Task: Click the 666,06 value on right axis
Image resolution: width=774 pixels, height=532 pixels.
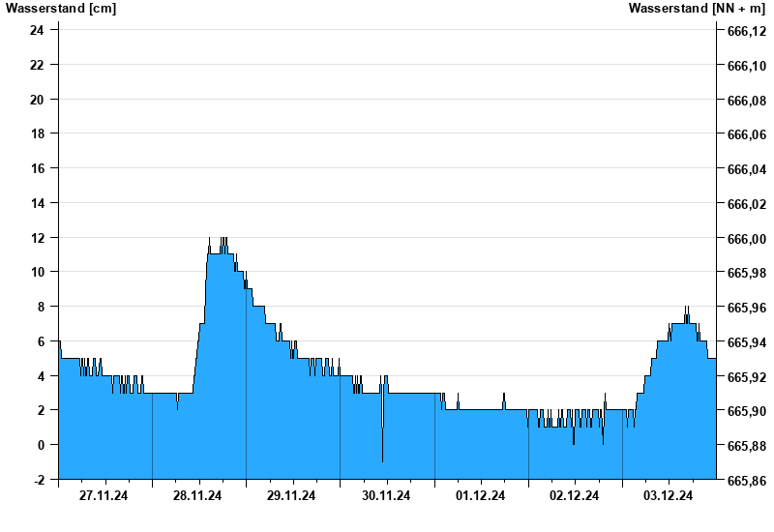Action: tap(747, 134)
